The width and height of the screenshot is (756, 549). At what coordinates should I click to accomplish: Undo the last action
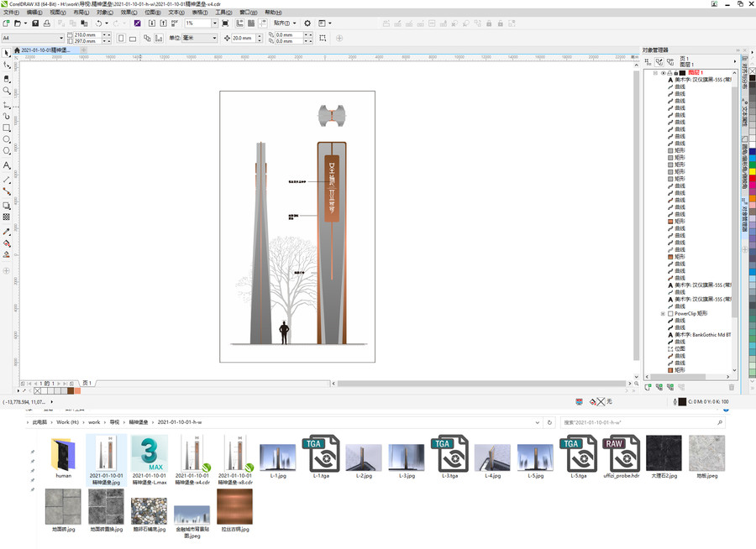pos(98,24)
